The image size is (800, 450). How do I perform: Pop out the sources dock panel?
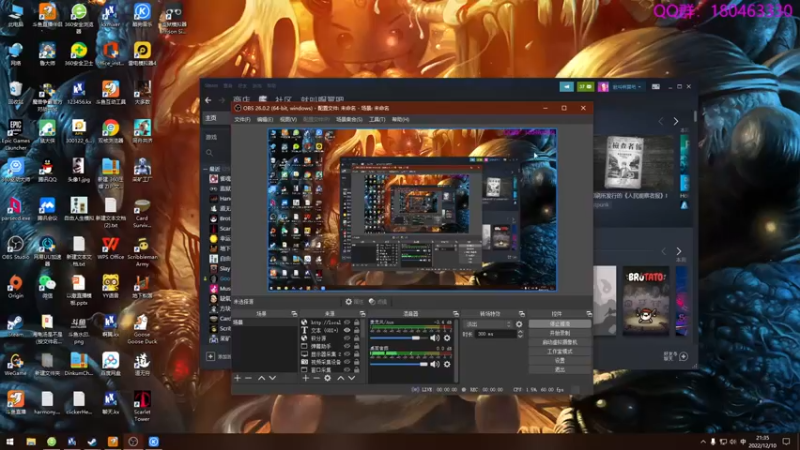click(362, 313)
